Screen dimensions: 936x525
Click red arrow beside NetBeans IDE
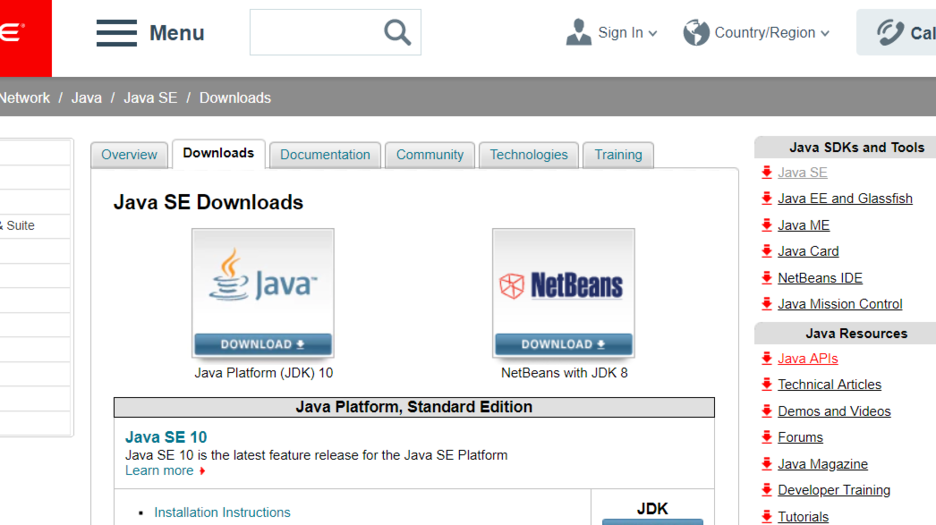[x=767, y=278]
